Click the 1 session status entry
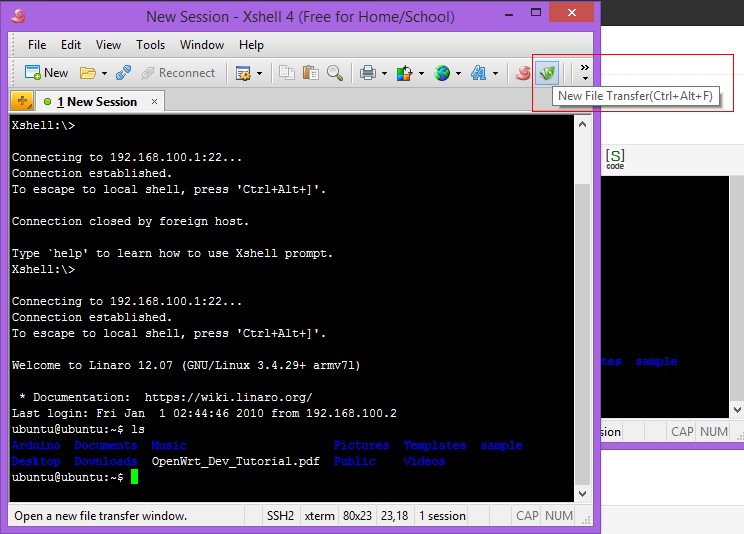 click(x=442, y=516)
